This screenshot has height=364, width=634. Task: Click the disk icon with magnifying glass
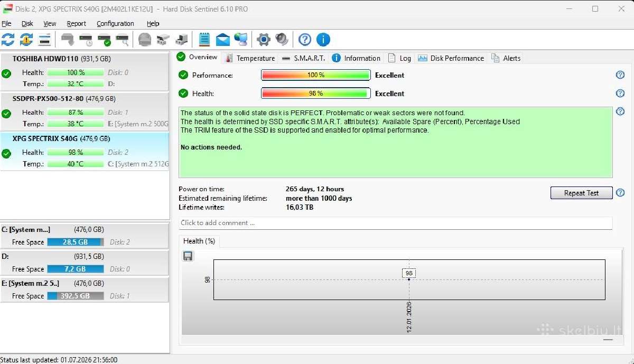coord(122,39)
